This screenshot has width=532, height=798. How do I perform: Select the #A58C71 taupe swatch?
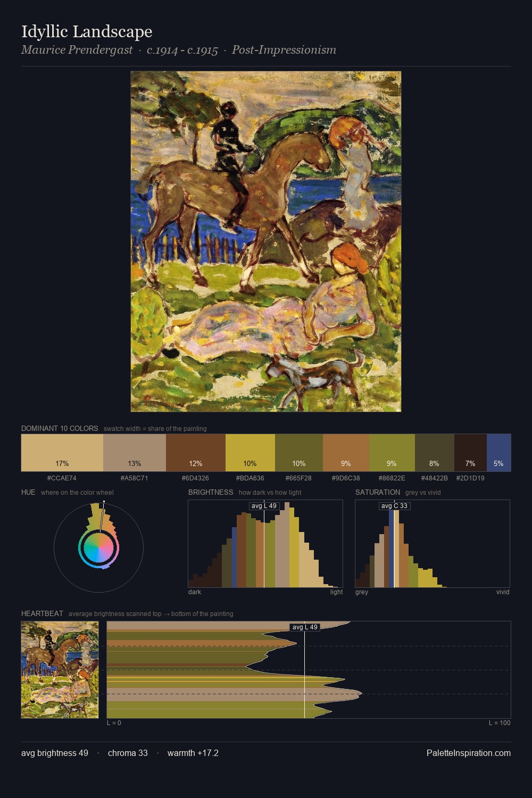135,453
